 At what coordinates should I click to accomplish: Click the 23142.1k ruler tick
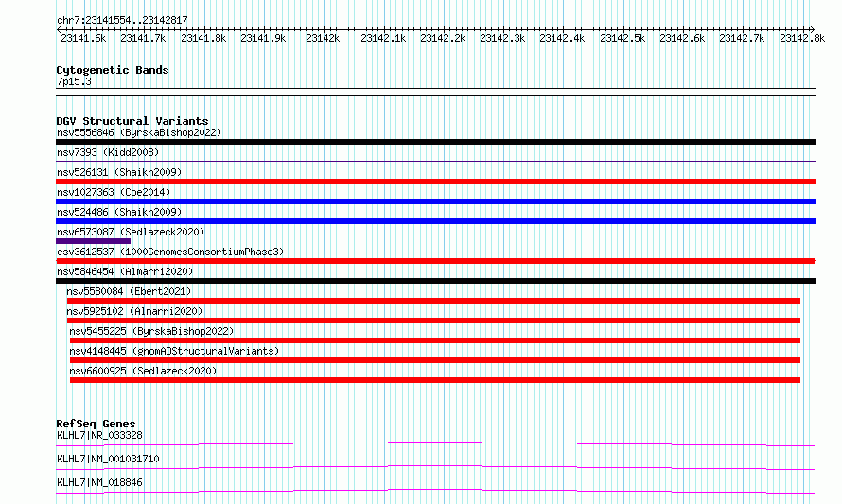click(x=383, y=38)
